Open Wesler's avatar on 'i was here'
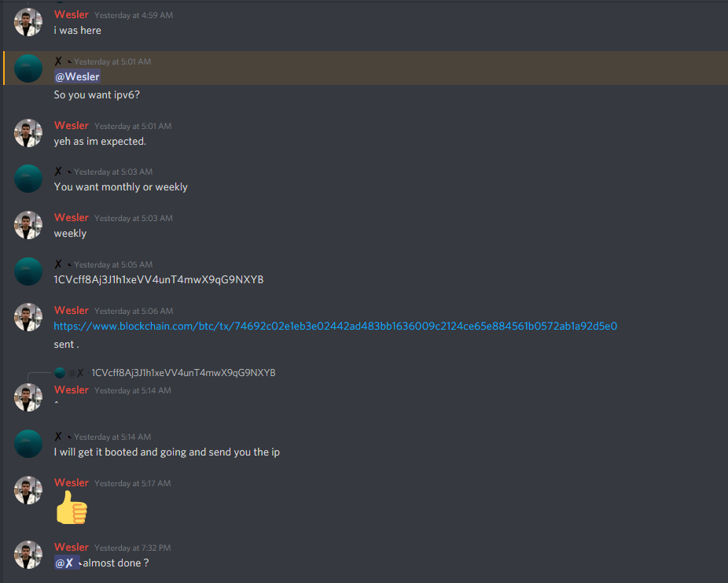The width and height of the screenshot is (728, 583). (28, 22)
